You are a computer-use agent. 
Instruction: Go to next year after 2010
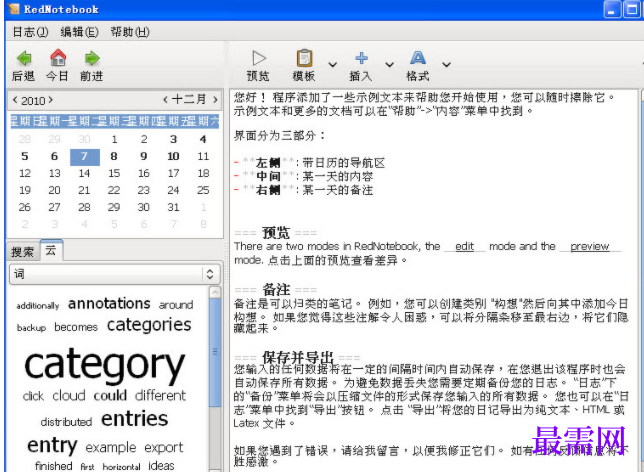tap(50, 99)
